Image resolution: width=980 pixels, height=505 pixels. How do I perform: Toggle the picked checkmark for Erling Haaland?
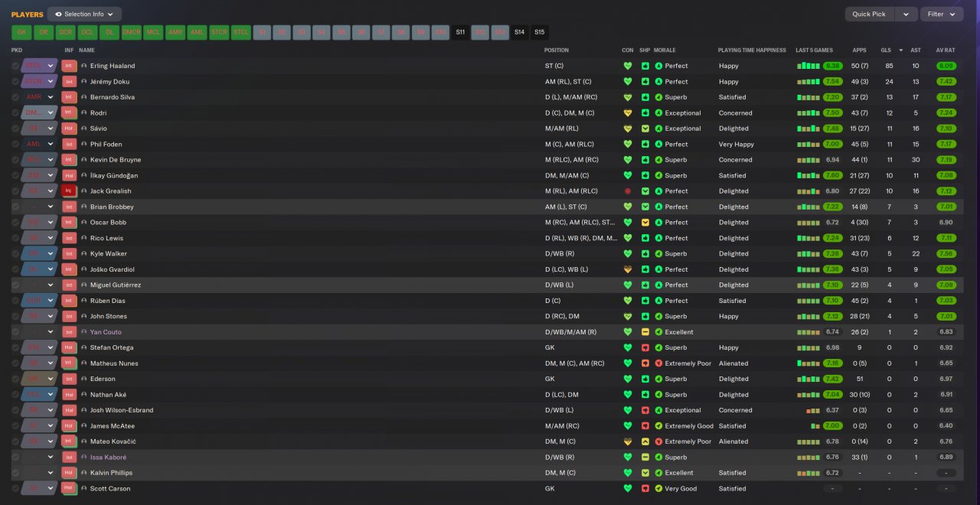tap(15, 66)
